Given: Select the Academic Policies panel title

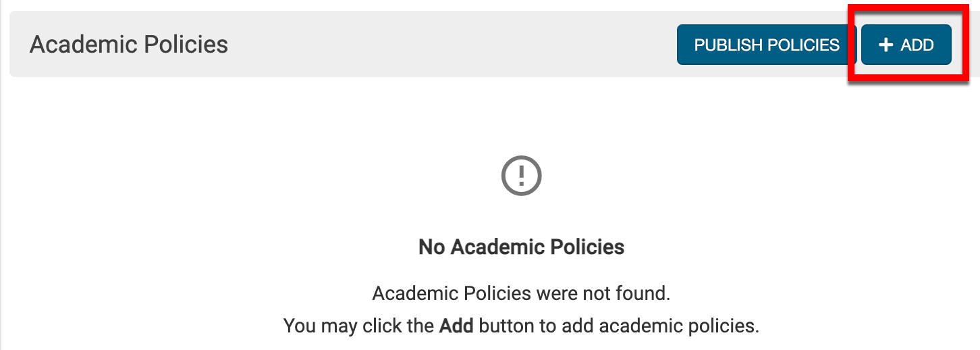Looking at the screenshot, I should pyautogui.click(x=129, y=45).
